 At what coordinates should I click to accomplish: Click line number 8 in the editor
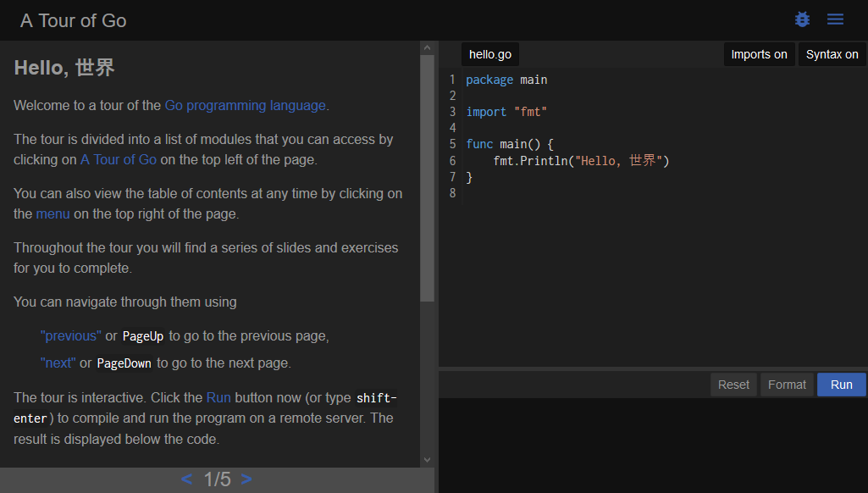coord(452,193)
